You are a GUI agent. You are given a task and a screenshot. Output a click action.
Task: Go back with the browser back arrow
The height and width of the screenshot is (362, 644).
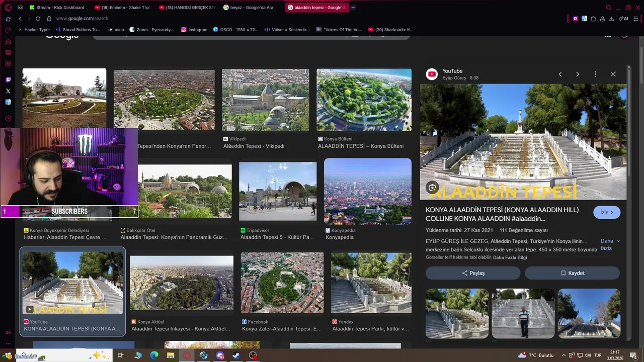click(20, 19)
